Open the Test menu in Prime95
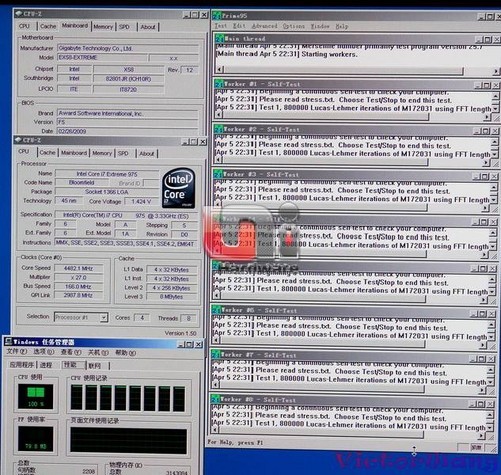The width and height of the screenshot is (501, 475). tap(220, 26)
